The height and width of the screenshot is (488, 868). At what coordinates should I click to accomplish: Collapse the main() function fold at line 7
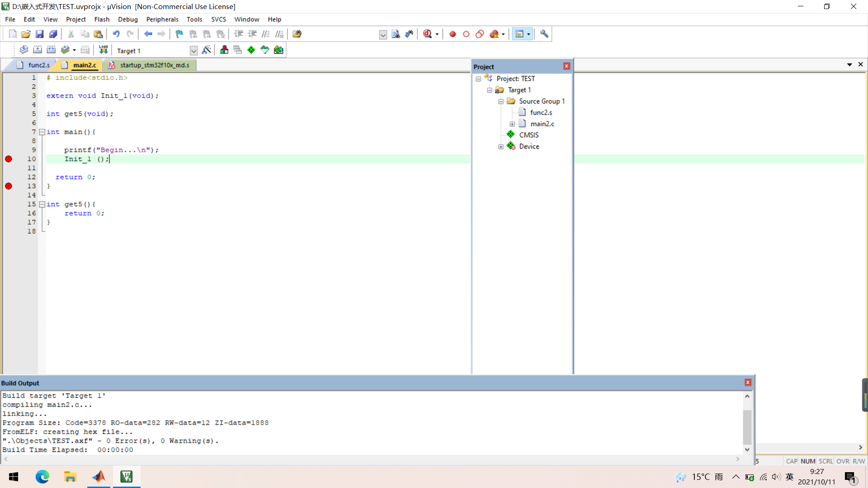[x=42, y=132]
